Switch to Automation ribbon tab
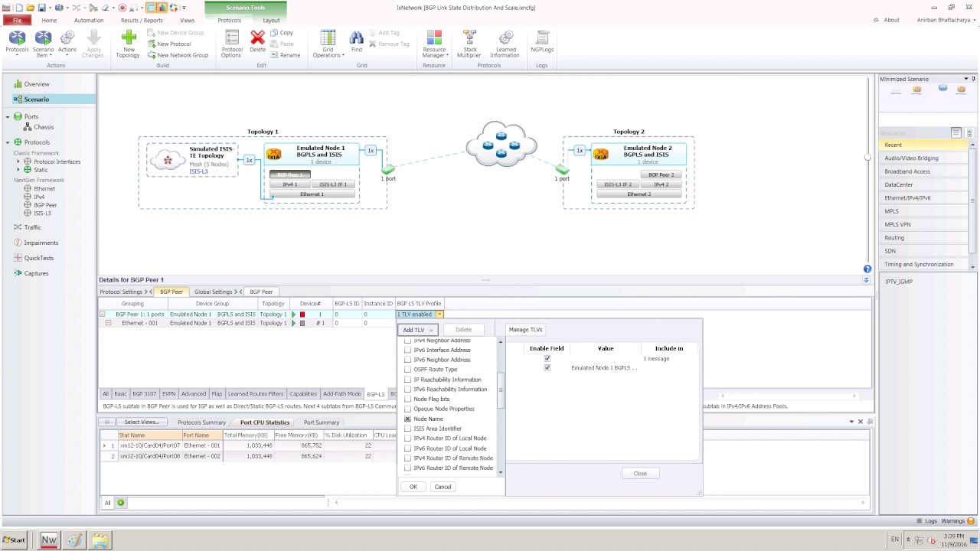980x551 pixels. [89, 21]
